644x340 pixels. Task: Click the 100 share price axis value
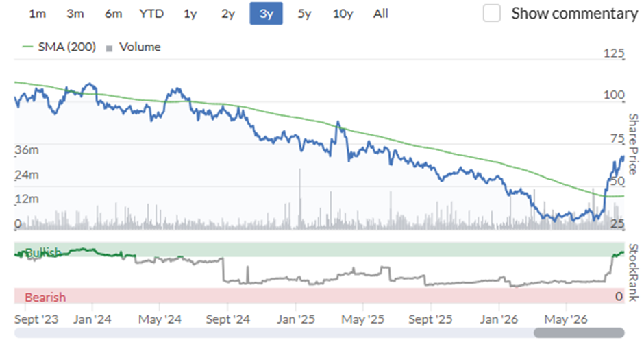point(614,95)
